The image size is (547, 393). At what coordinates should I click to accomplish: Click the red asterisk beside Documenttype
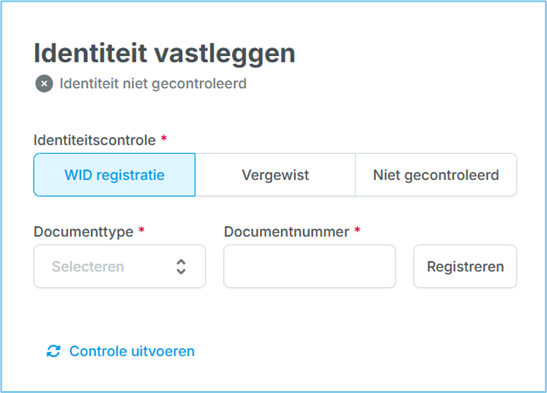click(x=142, y=230)
